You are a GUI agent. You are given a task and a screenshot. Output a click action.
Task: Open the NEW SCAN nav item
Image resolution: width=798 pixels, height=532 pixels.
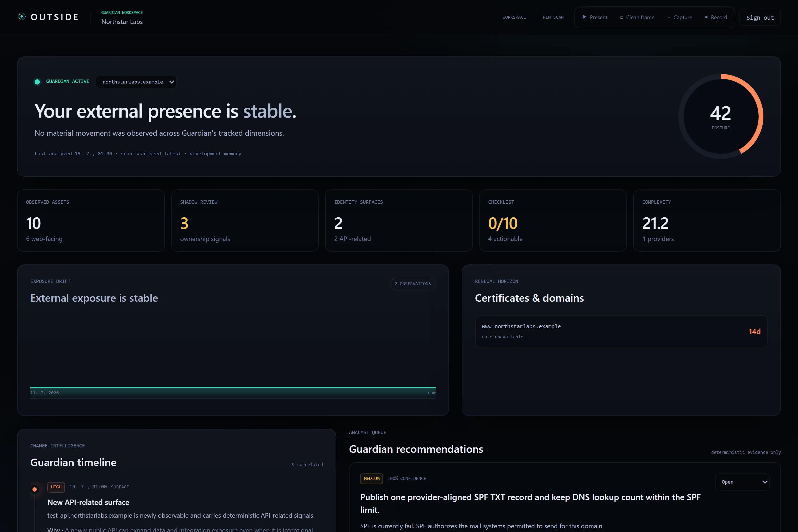point(553,17)
